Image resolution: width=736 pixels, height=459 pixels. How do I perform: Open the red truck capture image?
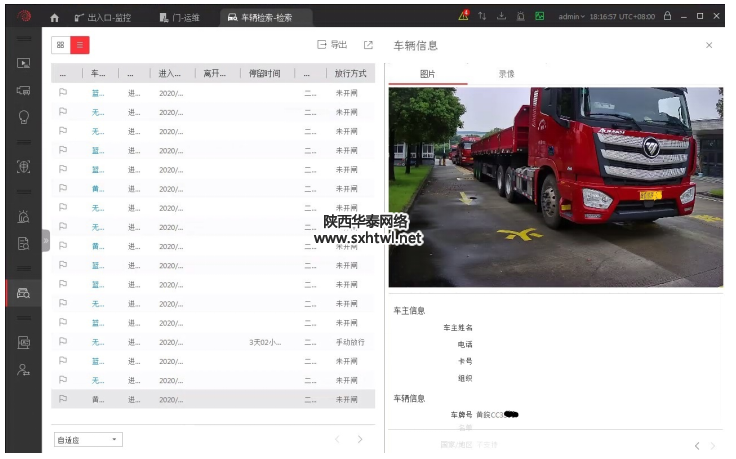[556, 187]
